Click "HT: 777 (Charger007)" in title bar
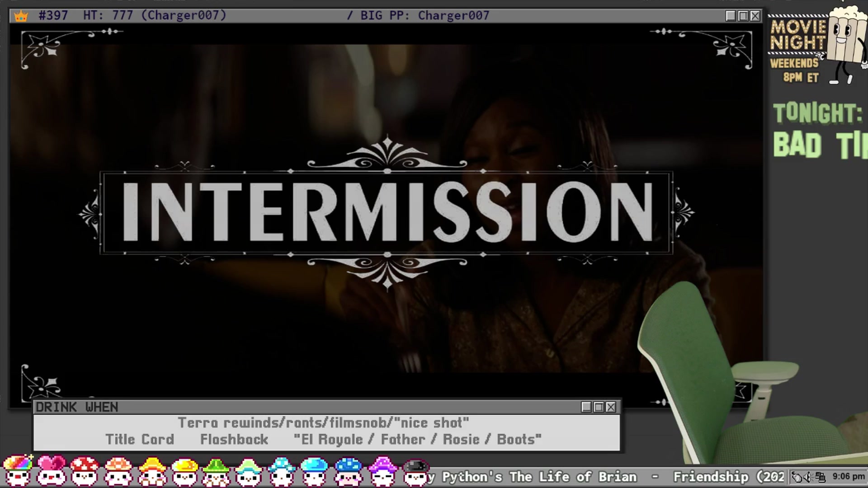Image resolution: width=868 pixels, height=488 pixels. tap(155, 15)
